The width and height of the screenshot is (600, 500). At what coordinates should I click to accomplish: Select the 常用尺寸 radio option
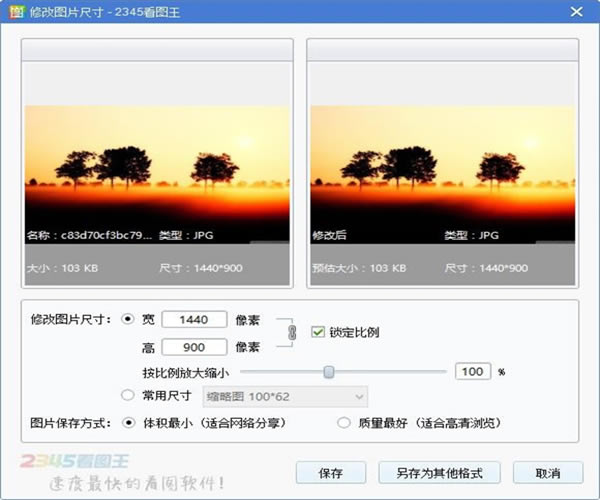(127, 395)
